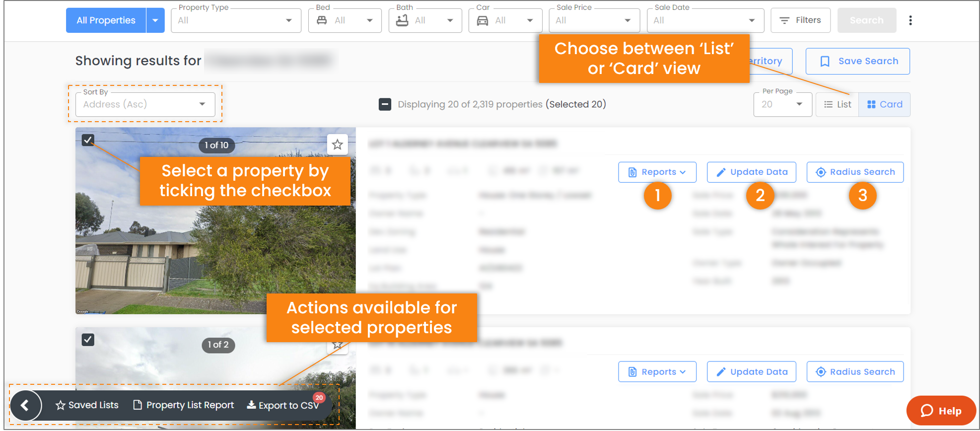Click Update Data for second property
The width and height of the screenshot is (980, 431).
[x=752, y=372]
